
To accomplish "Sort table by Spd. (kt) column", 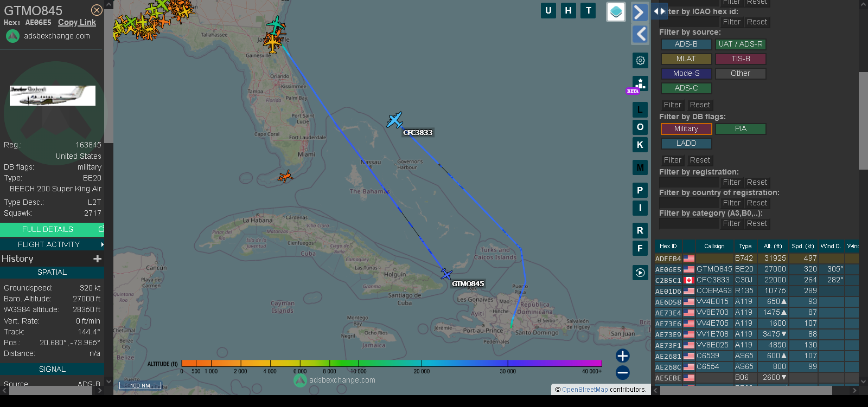I will pos(803,246).
